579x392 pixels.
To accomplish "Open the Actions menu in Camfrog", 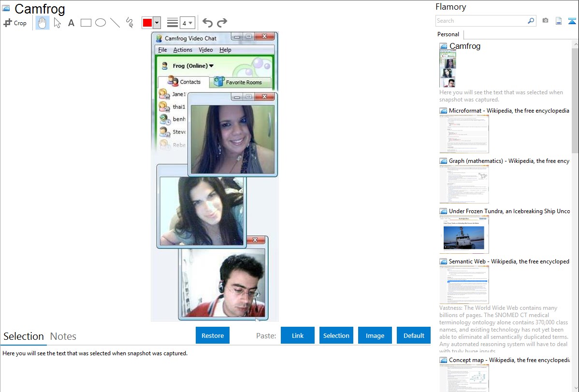I will [183, 50].
